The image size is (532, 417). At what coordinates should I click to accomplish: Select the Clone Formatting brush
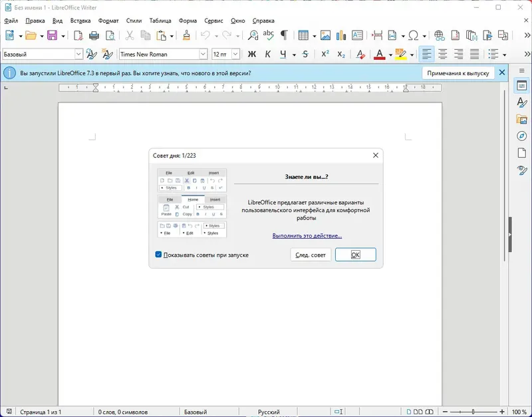click(186, 35)
